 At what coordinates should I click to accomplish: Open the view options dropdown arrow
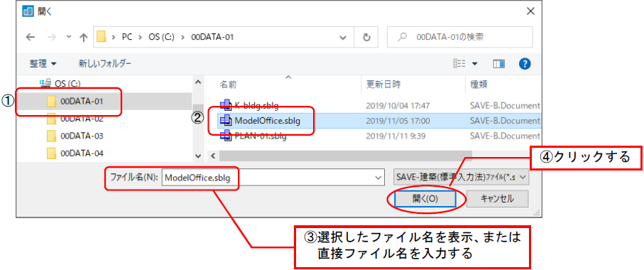coord(475,64)
